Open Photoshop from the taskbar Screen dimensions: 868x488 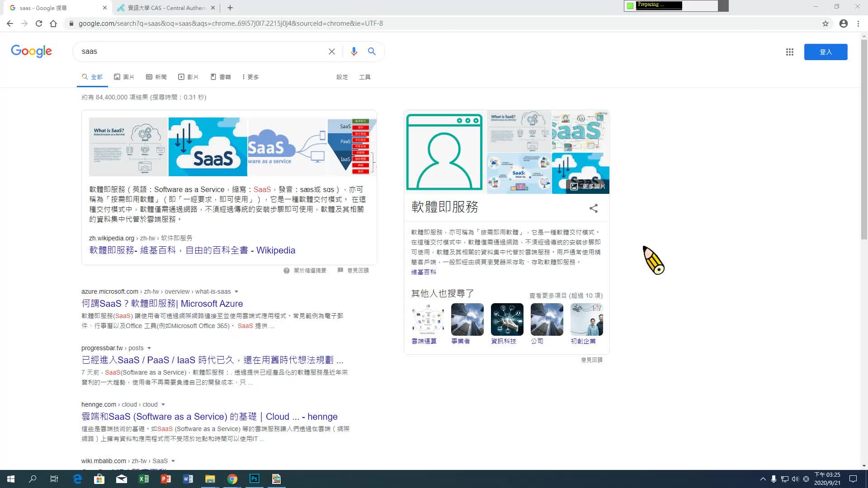click(x=255, y=479)
